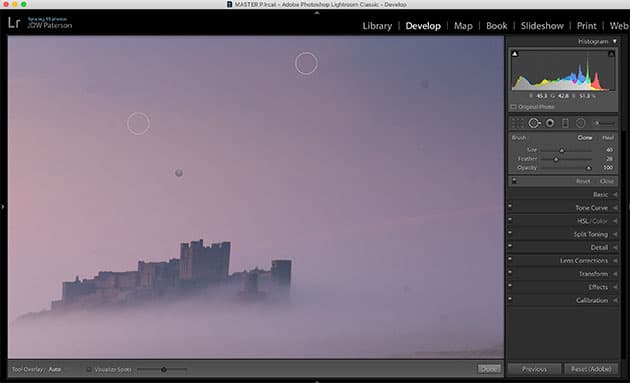Enable the Visualize Spots checkbox

(89, 369)
